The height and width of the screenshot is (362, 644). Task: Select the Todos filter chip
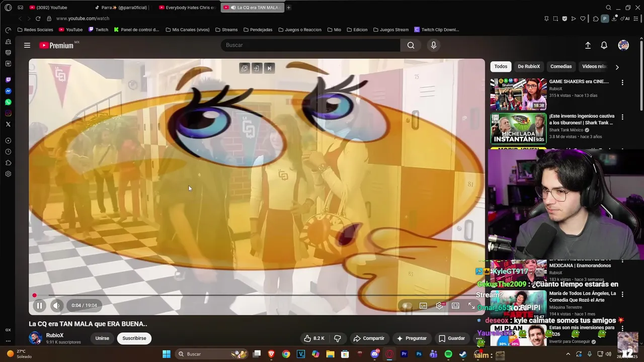pyautogui.click(x=501, y=66)
